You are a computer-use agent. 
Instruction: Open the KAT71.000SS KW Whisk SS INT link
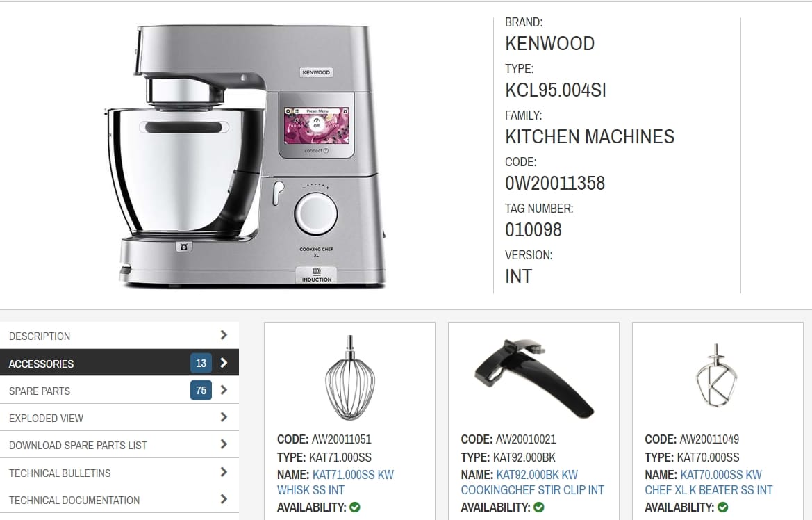pos(335,482)
